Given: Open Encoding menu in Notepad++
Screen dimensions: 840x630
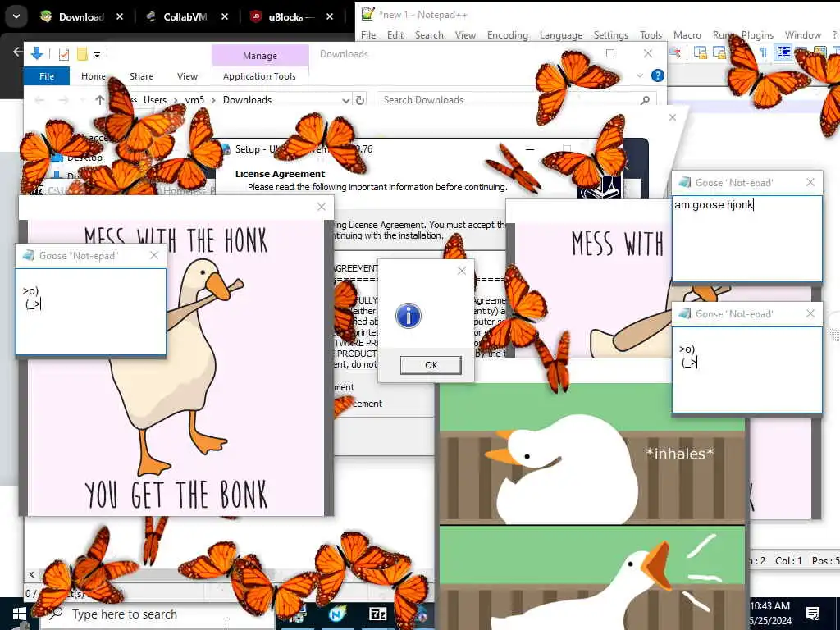Looking at the screenshot, I should [507, 34].
